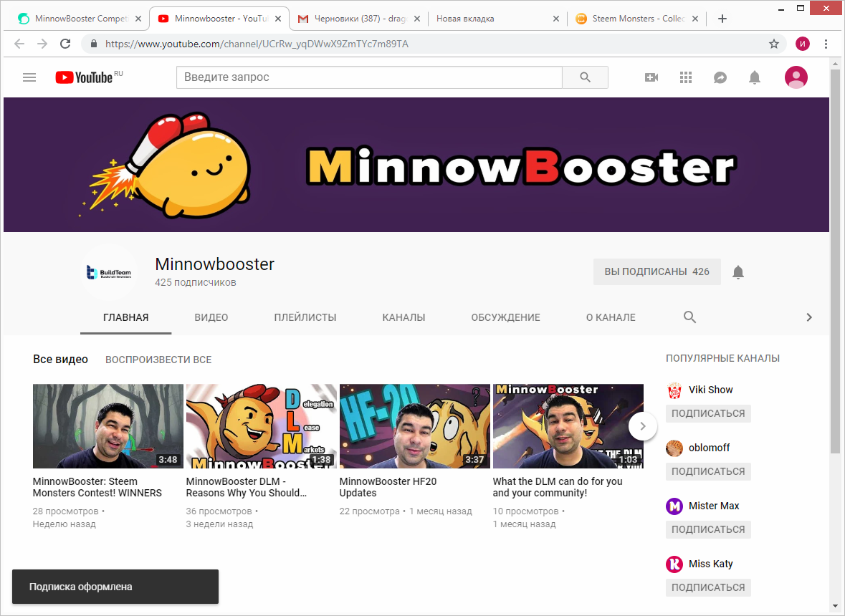Click the site lock icon in address bar

(94, 44)
